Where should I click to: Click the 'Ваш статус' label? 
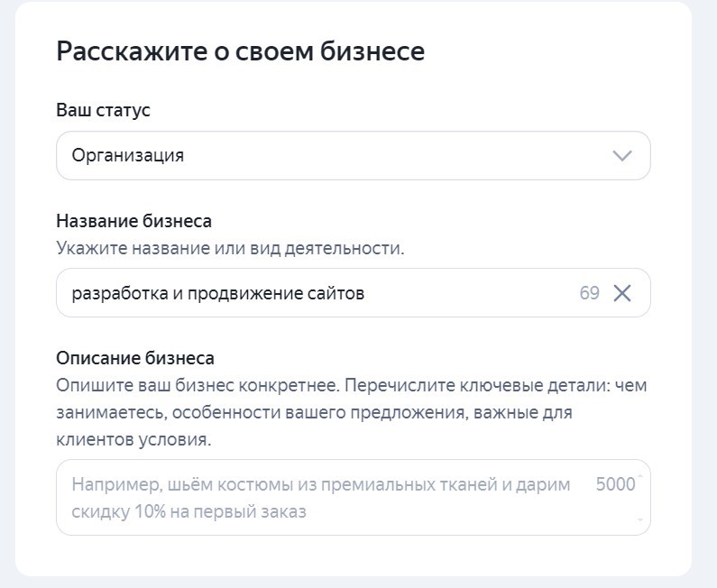point(103,110)
